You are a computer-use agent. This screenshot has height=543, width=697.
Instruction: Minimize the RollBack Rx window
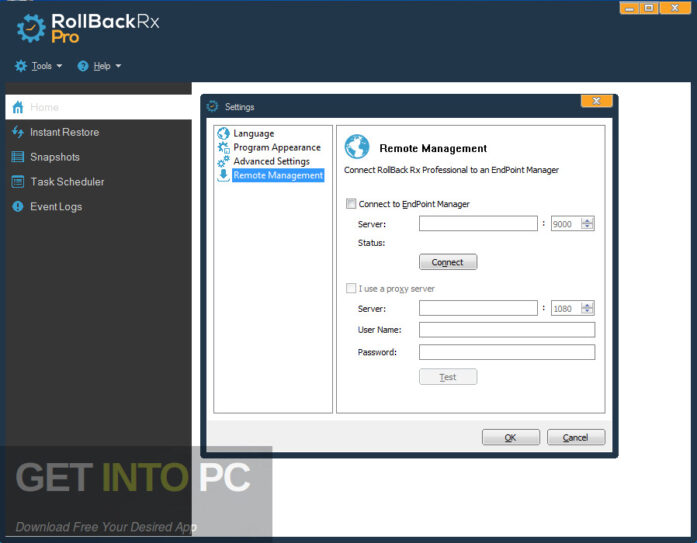pyautogui.click(x=629, y=8)
